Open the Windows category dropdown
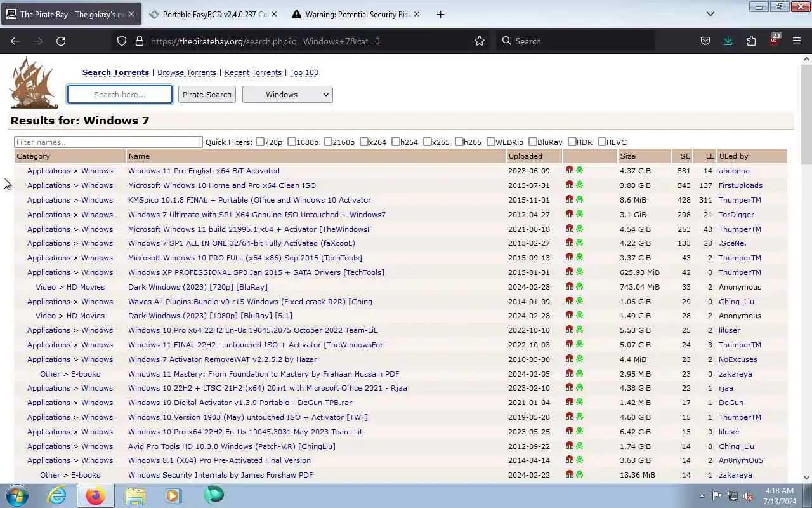 pos(287,94)
